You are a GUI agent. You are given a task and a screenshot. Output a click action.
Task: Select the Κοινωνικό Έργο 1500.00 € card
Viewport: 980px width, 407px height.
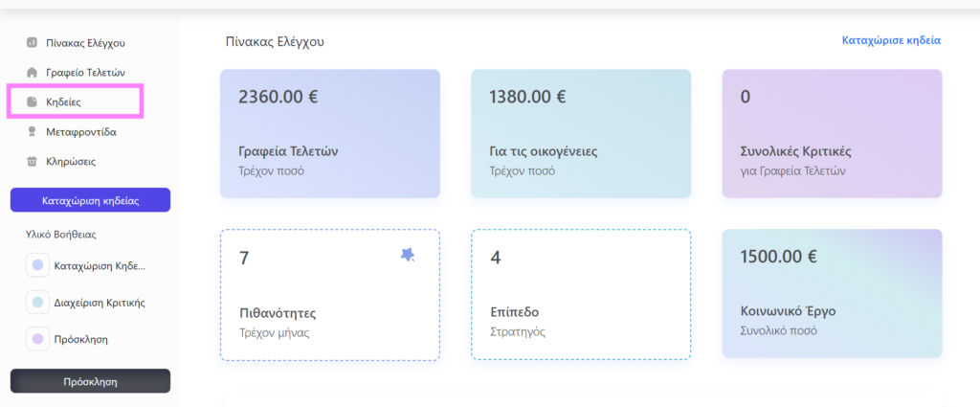[x=832, y=293]
